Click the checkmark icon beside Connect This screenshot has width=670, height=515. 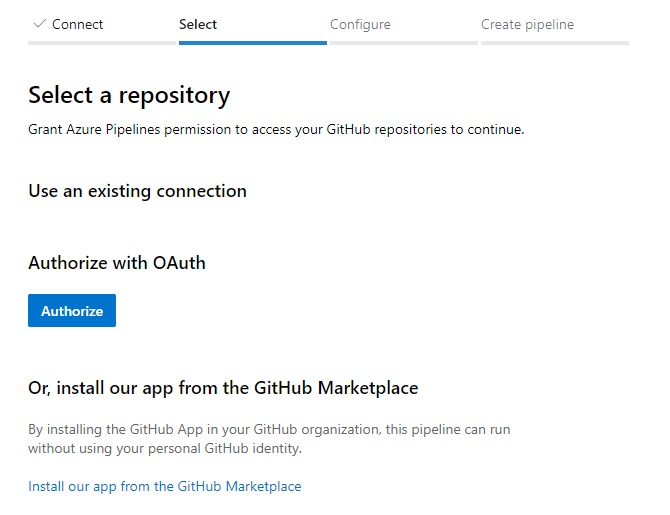tap(39, 24)
